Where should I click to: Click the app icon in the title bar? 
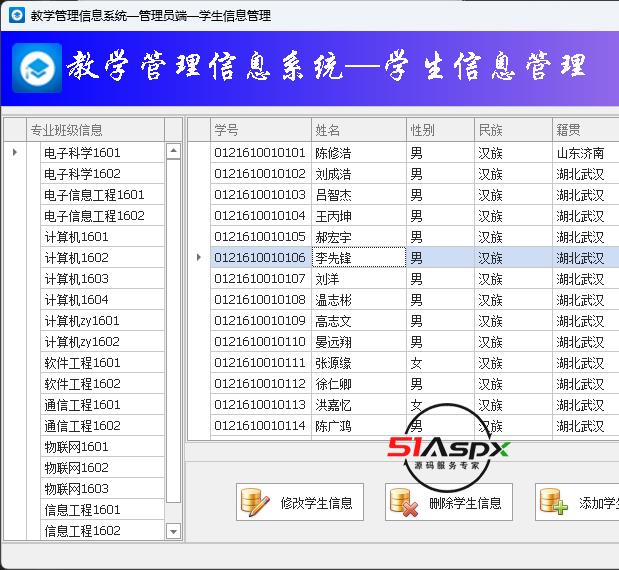(17, 15)
